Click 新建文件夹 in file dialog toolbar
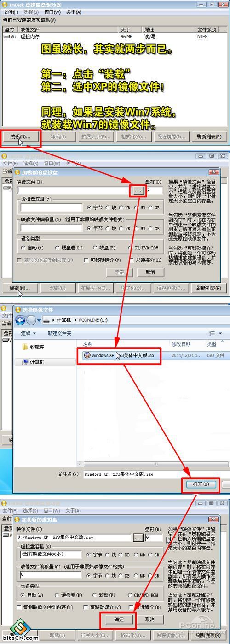Screen dimensions: 230x644 pos(59,333)
